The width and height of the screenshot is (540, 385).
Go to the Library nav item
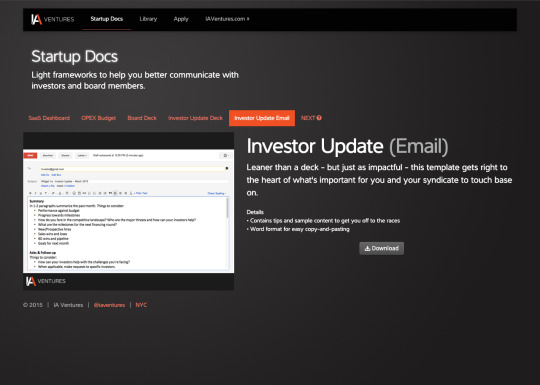point(148,19)
